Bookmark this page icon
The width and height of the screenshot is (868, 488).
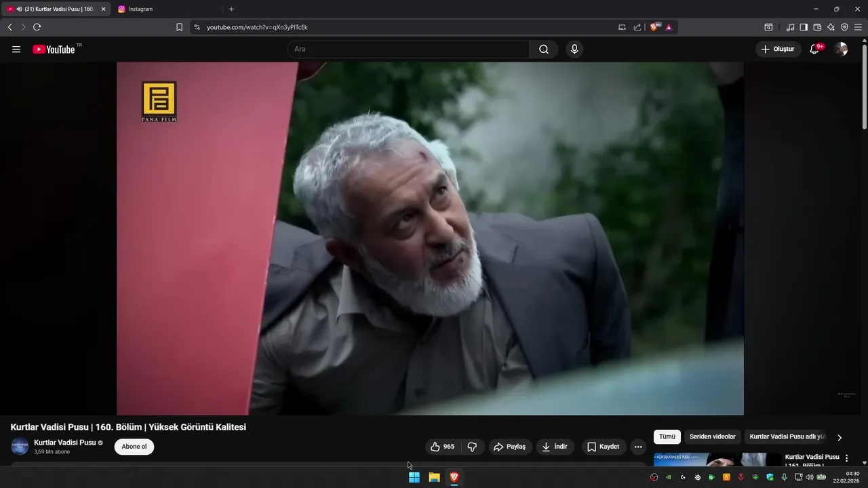point(179,27)
